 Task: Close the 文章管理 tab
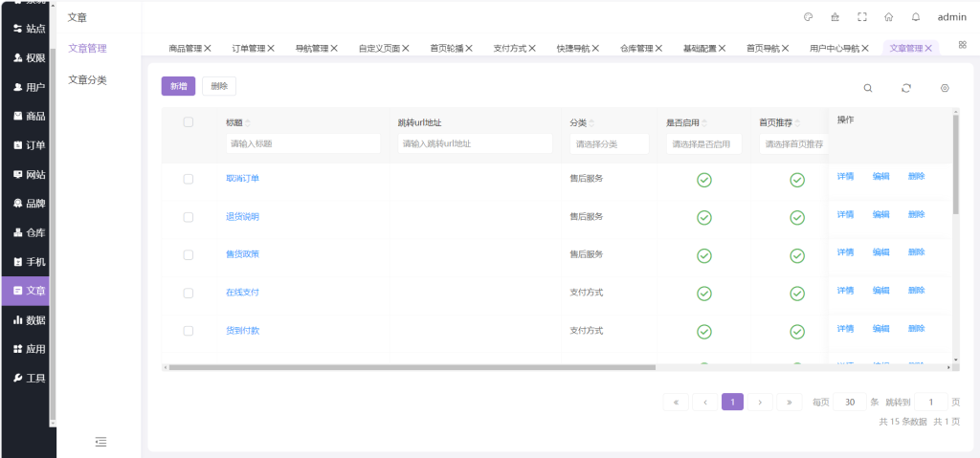[928, 48]
